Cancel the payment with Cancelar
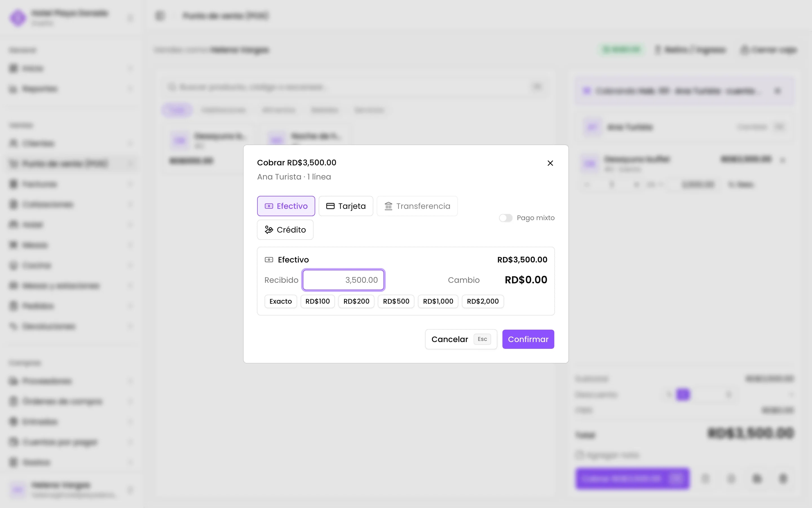Image resolution: width=812 pixels, height=508 pixels. pyautogui.click(x=461, y=339)
